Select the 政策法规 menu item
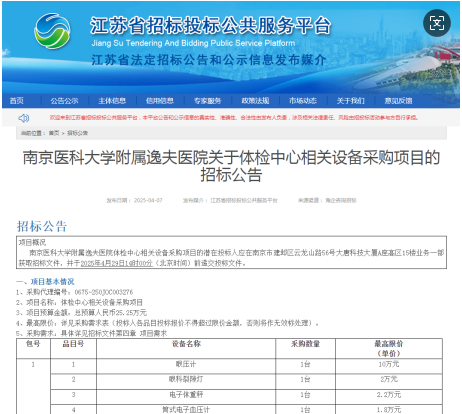 [255, 101]
